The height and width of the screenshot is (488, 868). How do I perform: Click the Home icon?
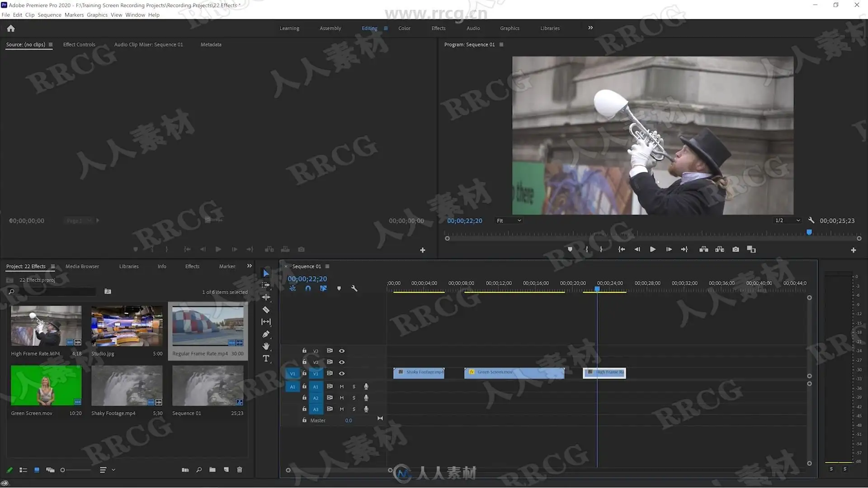pos(11,28)
